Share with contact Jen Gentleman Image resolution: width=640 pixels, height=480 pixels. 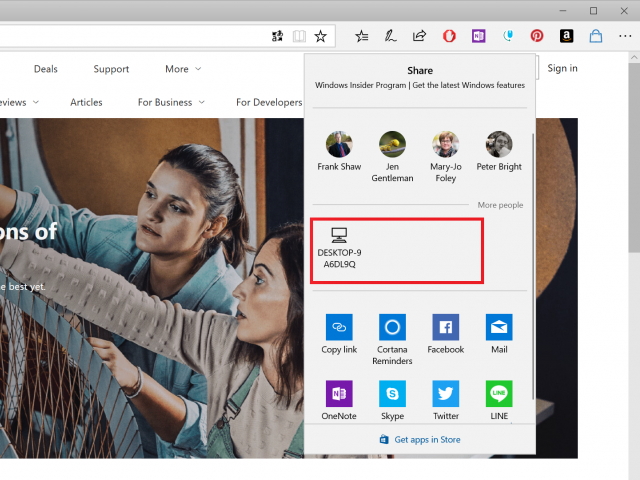coord(392,157)
